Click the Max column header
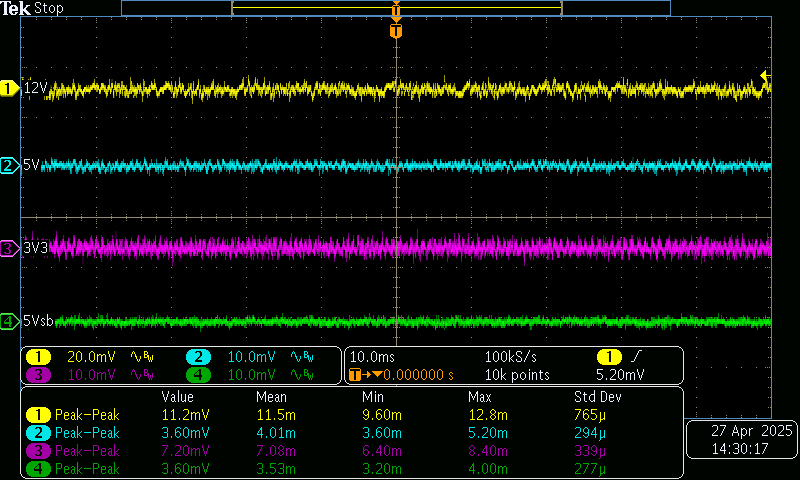Viewport: 800px width, 480px height. 480,397
